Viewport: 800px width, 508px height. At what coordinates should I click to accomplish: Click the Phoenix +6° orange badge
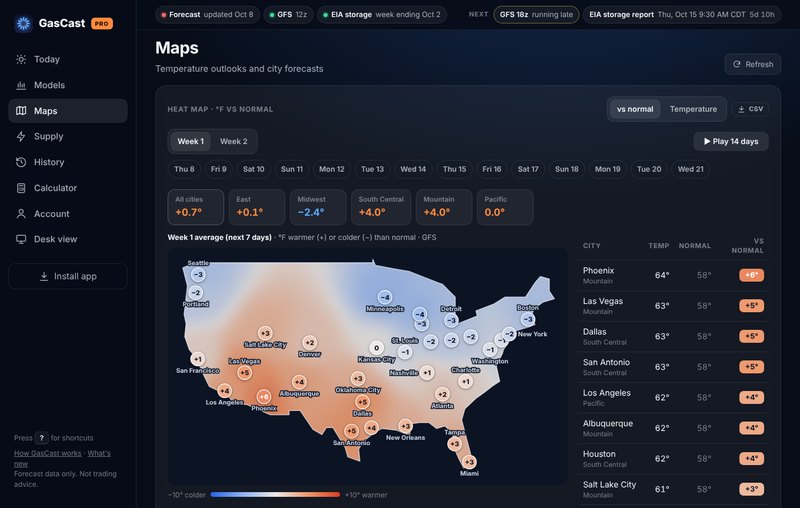(x=752, y=275)
